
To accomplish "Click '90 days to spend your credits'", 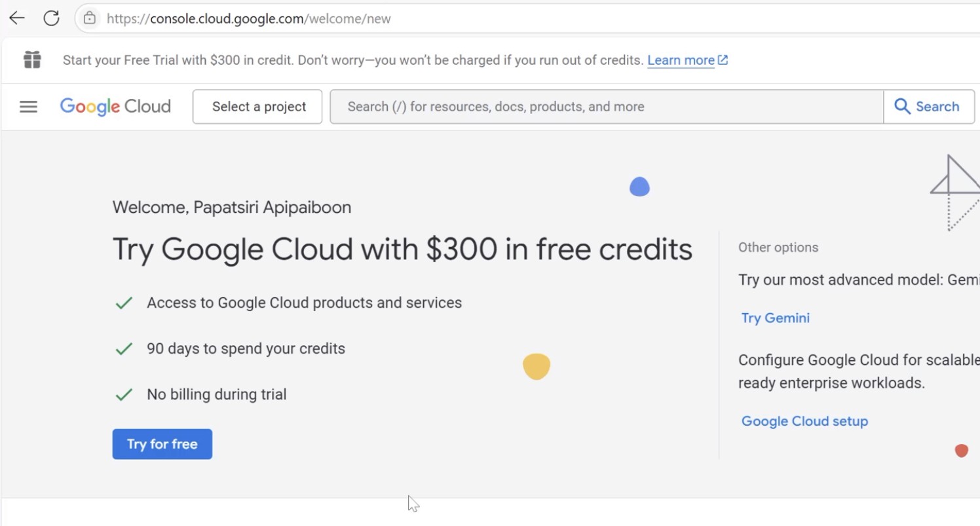I will click(x=246, y=348).
